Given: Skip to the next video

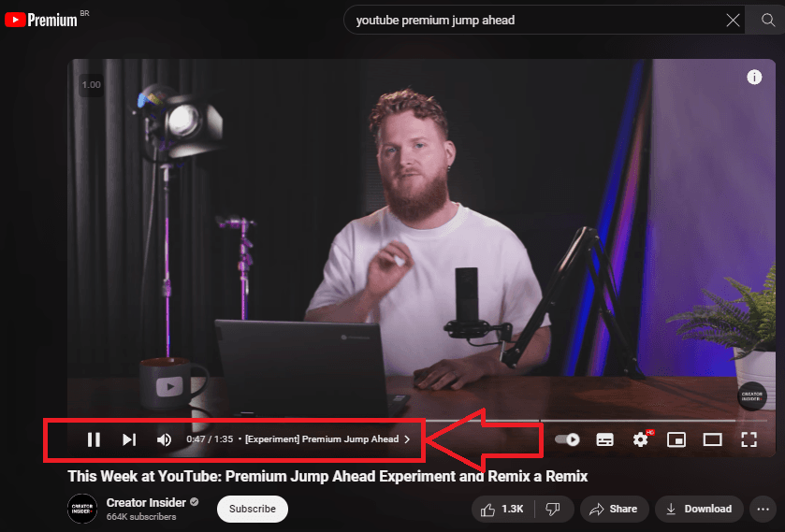Looking at the screenshot, I should [x=129, y=439].
